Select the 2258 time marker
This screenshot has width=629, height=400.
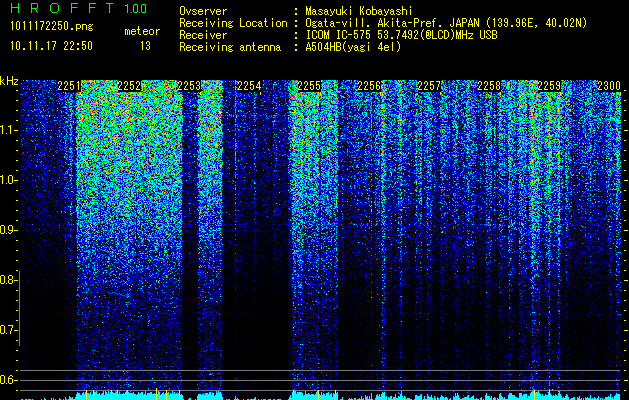pos(489,86)
